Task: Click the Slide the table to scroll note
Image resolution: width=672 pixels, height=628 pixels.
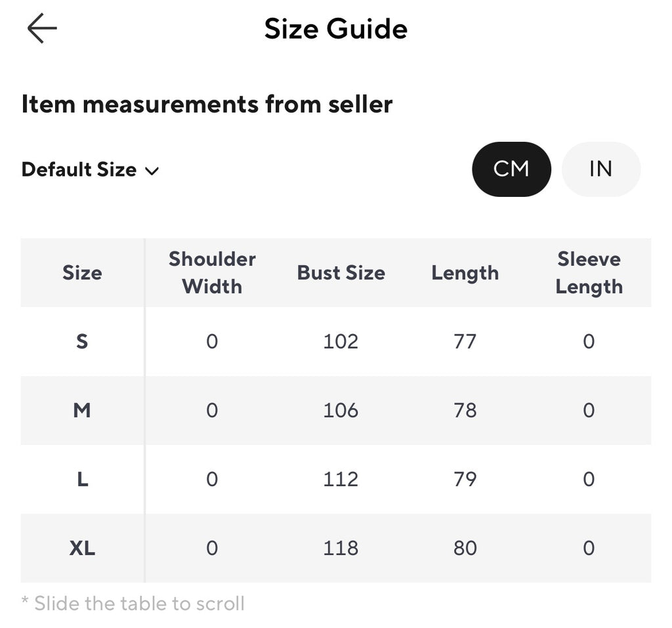Action: pyautogui.click(x=133, y=604)
